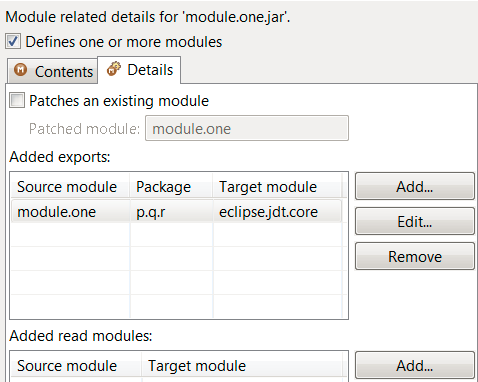The height and width of the screenshot is (382, 478).
Task: Add a new read module entry
Action: tap(415, 365)
